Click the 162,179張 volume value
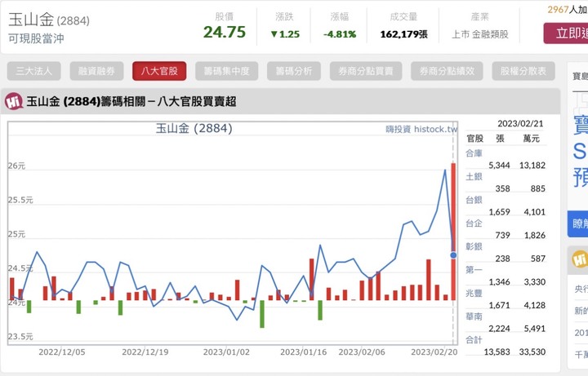This screenshot has height=376, width=588. point(404,34)
